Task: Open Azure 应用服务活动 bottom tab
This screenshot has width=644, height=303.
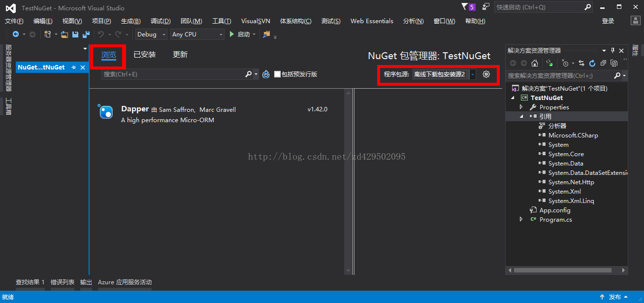Action: (x=125, y=282)
